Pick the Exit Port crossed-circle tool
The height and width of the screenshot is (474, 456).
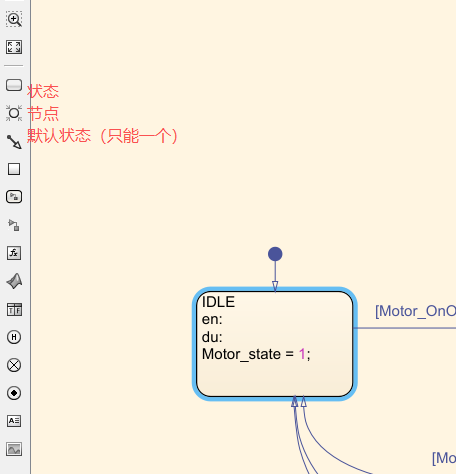tap(14, 365)
